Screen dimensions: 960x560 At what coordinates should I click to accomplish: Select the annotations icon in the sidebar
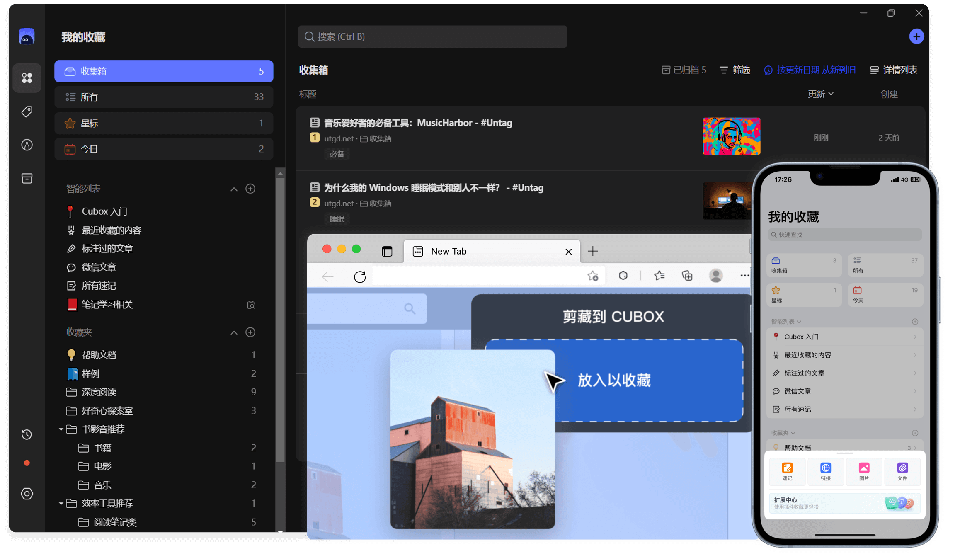[x=27, y=145]
